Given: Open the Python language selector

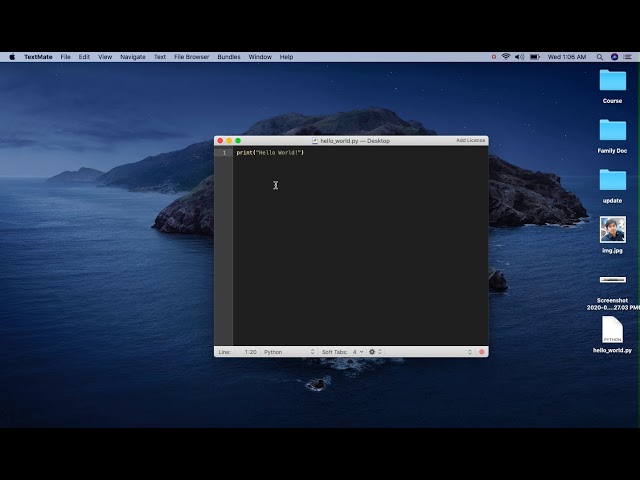Looking at the screenshot, I should (289, 352).
